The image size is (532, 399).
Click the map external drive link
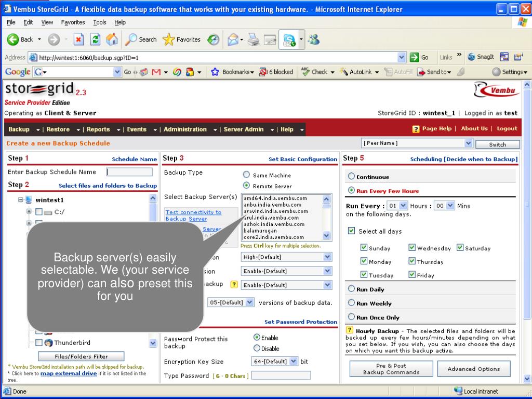69,373
